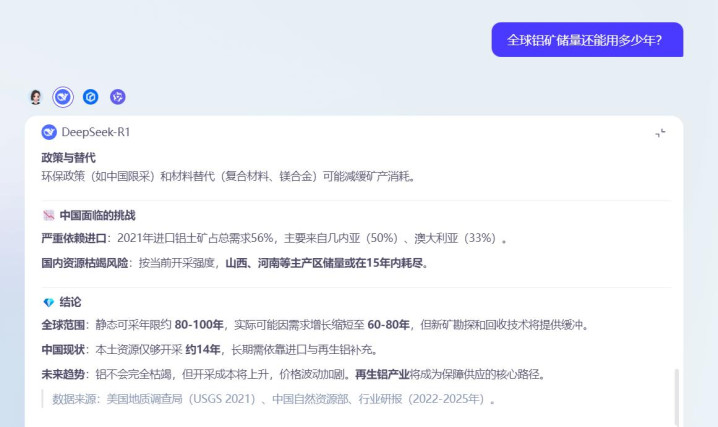Click the DeepSeek-R1 model name text
This screenshot has height=427, width=718.
pos(96,132)
